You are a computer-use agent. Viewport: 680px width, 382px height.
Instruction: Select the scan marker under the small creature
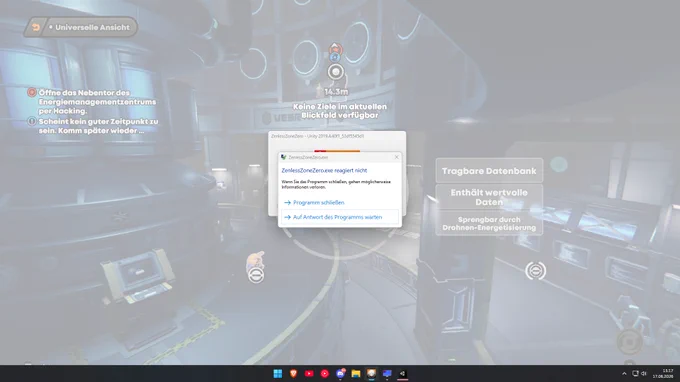256,275
